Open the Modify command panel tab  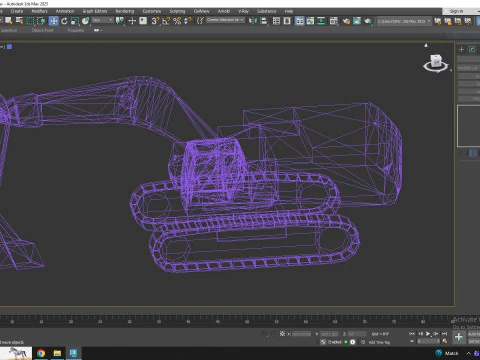(472, 49)
